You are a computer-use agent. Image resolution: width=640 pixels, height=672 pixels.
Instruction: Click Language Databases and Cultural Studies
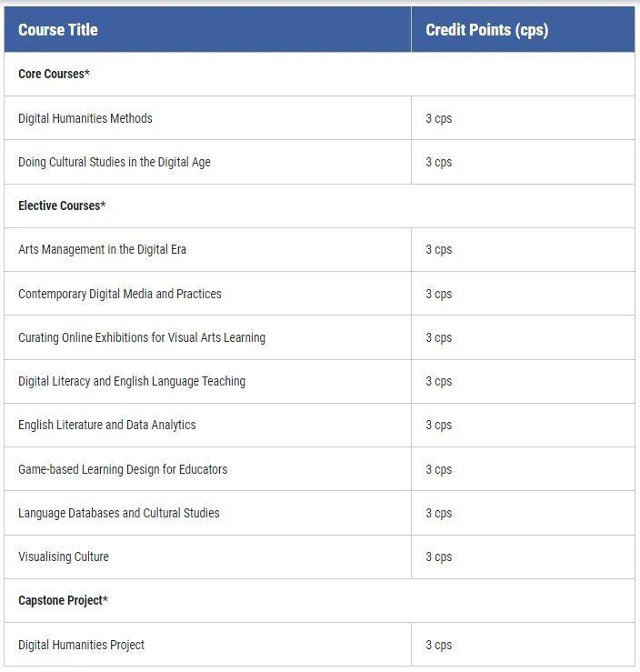(x=119, y=513)
